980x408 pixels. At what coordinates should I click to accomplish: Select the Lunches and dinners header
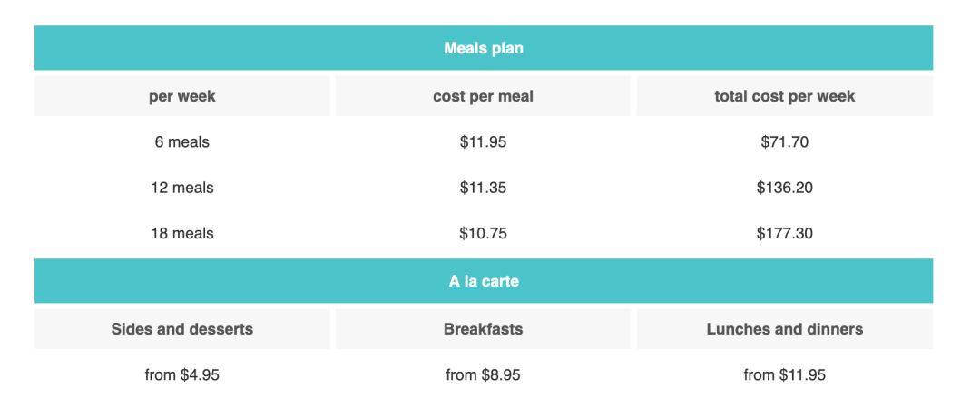784,329
